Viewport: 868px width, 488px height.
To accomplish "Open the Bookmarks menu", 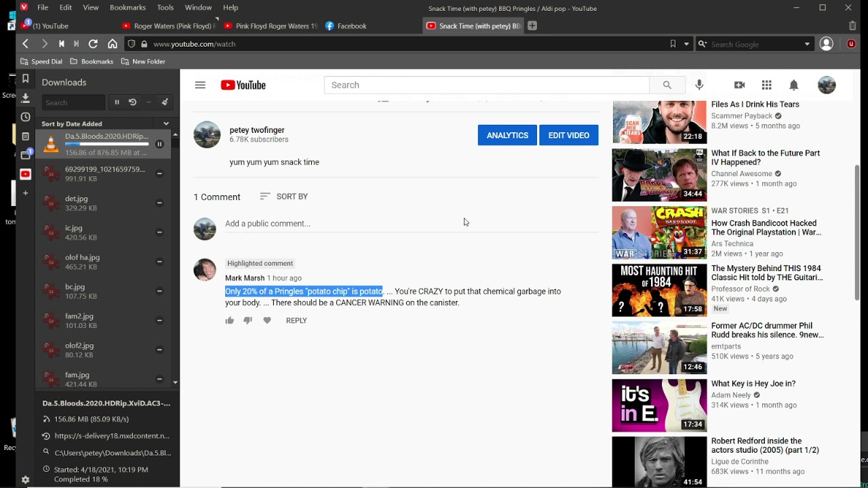I will click(127, 7).
